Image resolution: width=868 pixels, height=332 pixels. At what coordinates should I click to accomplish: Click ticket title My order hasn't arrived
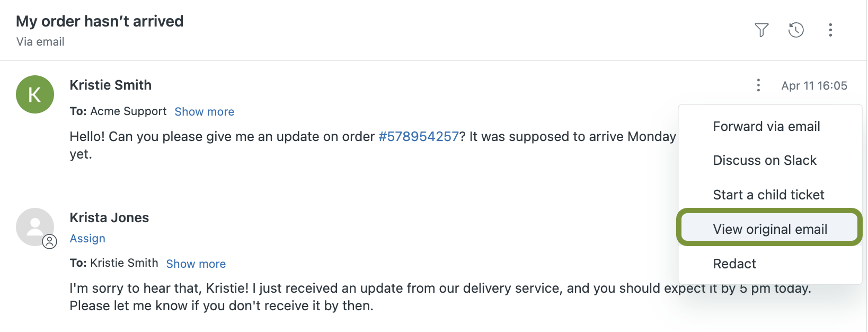pos(100,21)
